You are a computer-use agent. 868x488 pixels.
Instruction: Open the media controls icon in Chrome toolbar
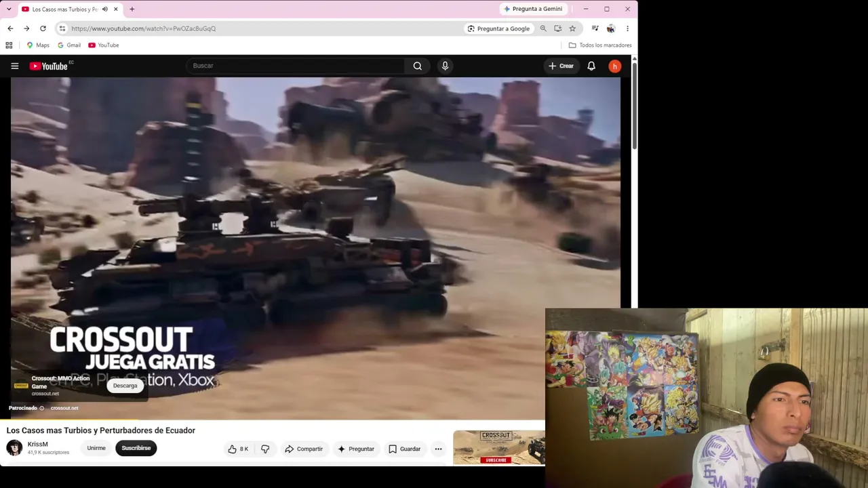(595, 28)
